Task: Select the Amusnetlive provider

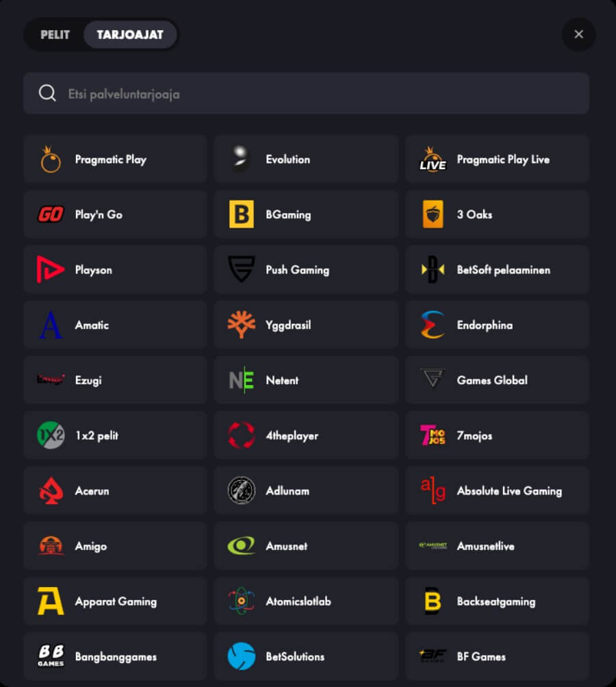Action: pos(497,545)
